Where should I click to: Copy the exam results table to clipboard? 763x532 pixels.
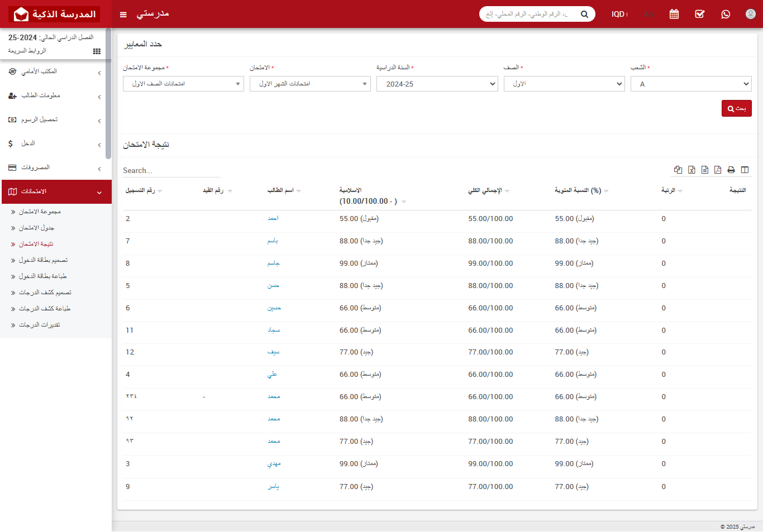click(x=678, y=170)
